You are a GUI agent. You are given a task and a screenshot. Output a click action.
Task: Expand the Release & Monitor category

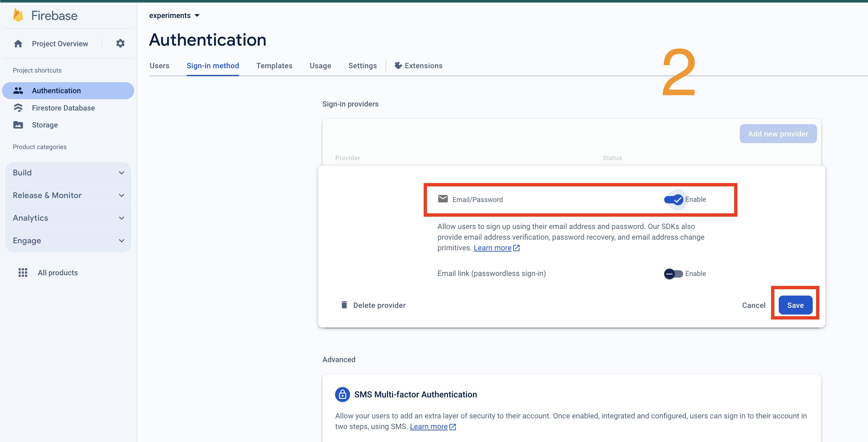pos(68,195)
